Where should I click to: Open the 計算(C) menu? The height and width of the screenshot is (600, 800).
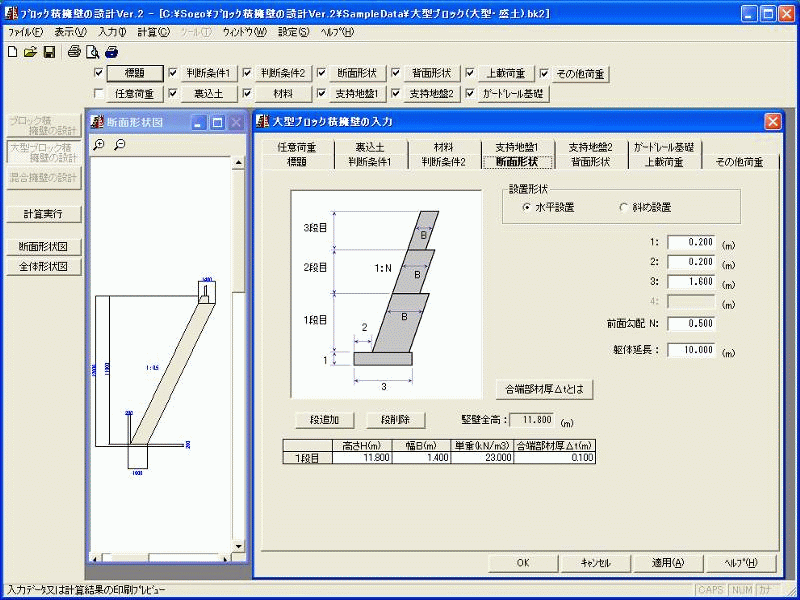pos(153,32)
